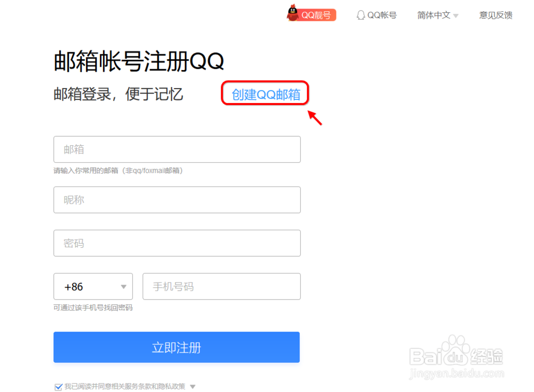Click the QQ penguin mascot icon
The image size is (534, 392).
pyautogui.click(x=292, y=13)
